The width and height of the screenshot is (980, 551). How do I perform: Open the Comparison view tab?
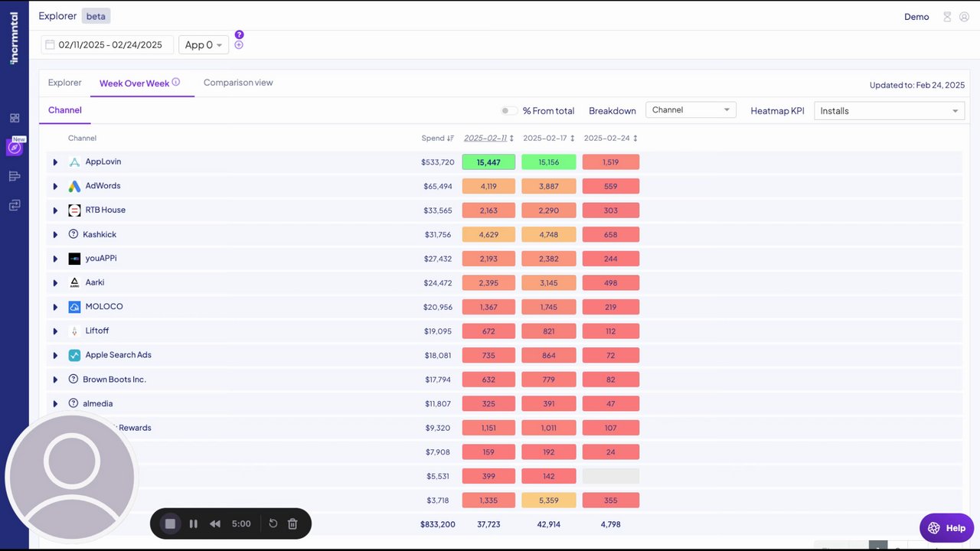238,83
